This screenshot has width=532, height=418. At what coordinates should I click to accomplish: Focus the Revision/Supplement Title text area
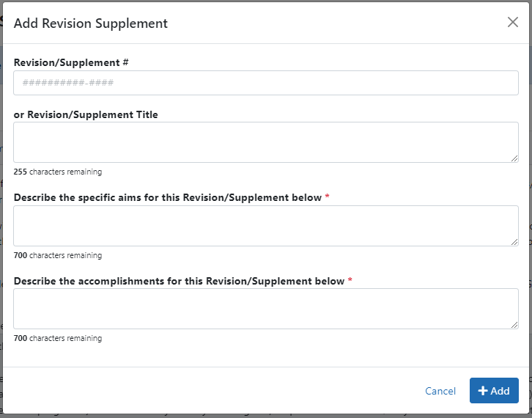[x=266, y=142]
